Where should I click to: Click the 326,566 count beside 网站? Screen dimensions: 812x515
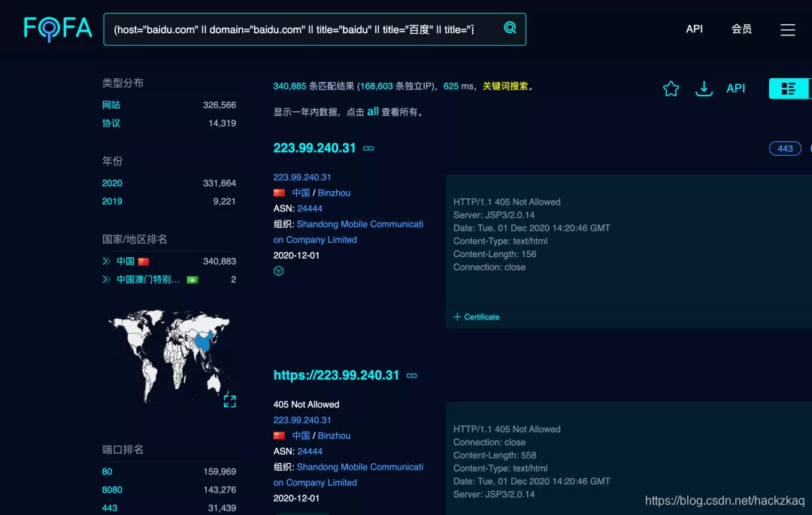(x=220, y=105)
